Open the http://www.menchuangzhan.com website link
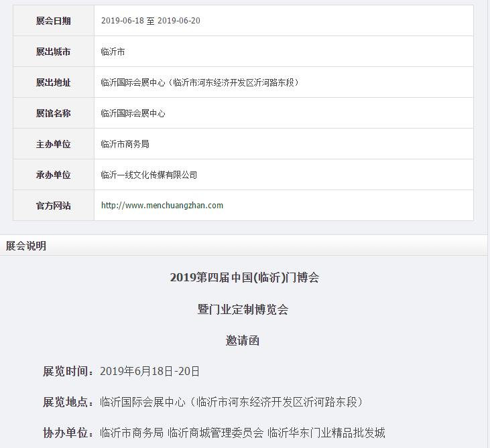 point(162,206)
